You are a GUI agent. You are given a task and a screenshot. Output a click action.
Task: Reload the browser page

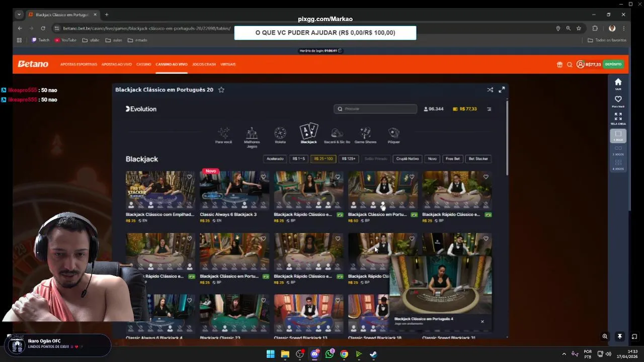click(x=43, y=28)
